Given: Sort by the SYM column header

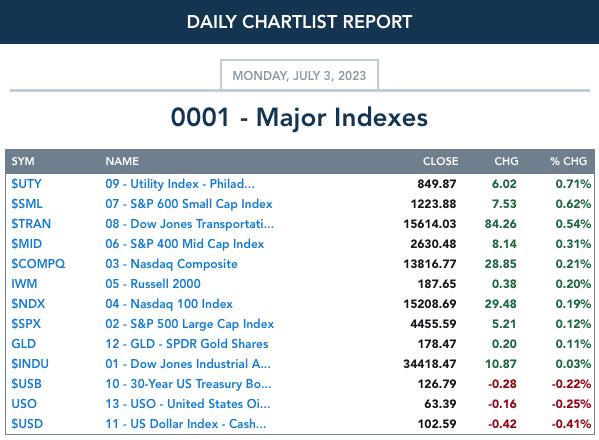Looking at the screenshot, I should [23, 161].
